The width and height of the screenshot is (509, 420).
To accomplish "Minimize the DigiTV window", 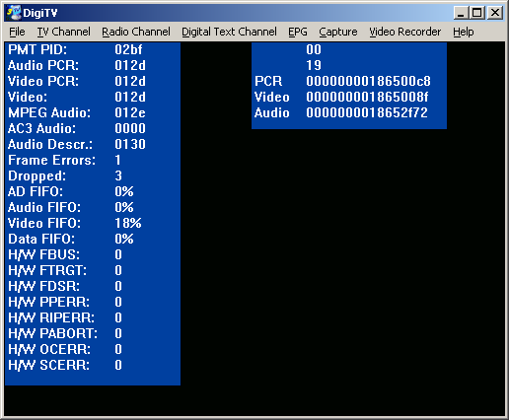I will (462, 13).
